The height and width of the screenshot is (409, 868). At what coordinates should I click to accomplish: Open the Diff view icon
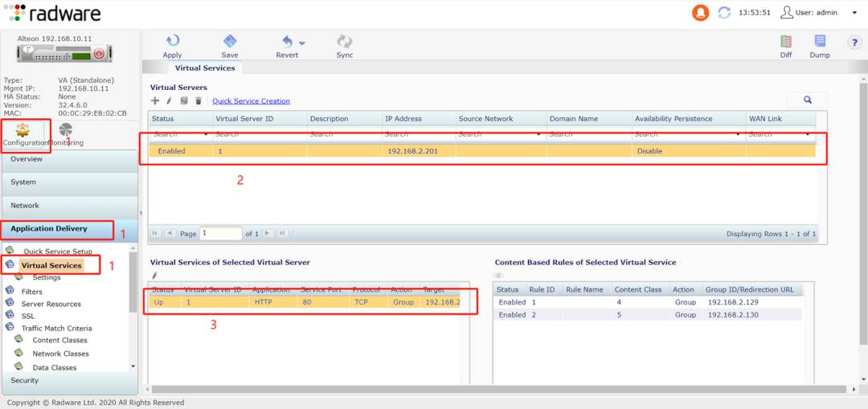786,42
